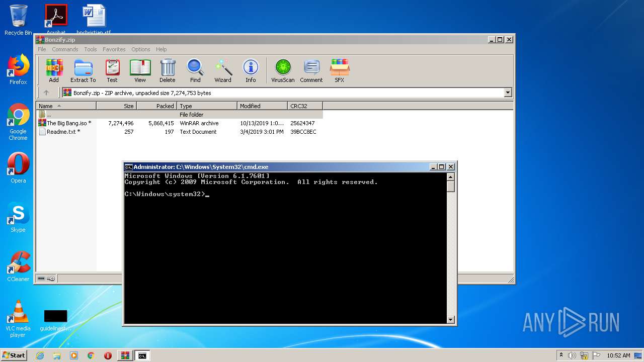Image resolution: width=644 pixels, height=362 pixels.
Task: Click the Opera icon in the taskbar
Action: [x=108, y=355]
